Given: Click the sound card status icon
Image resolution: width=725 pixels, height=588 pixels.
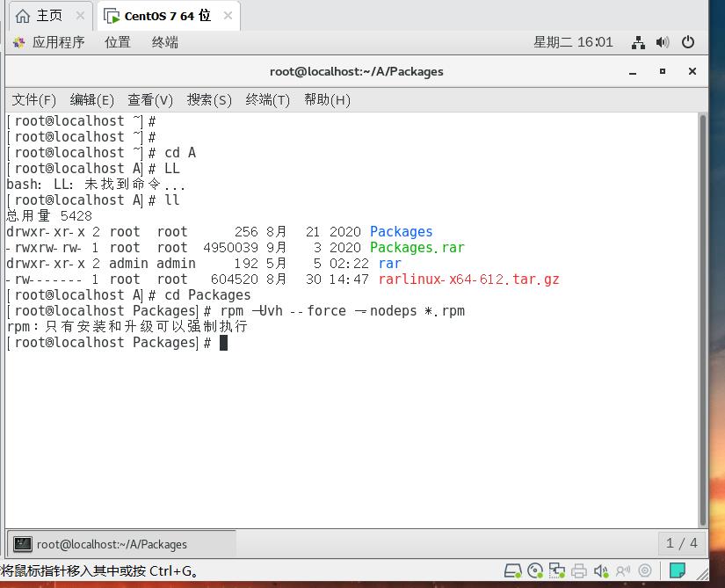Looking at the screenshot, I should pyautogui.click(x=601, y=572).
